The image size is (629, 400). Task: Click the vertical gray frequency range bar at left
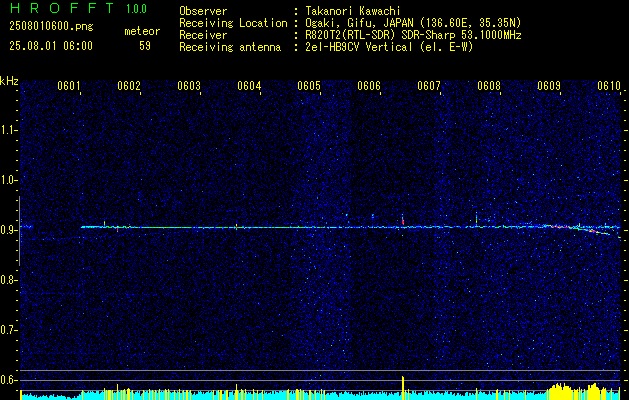point(19,231)
